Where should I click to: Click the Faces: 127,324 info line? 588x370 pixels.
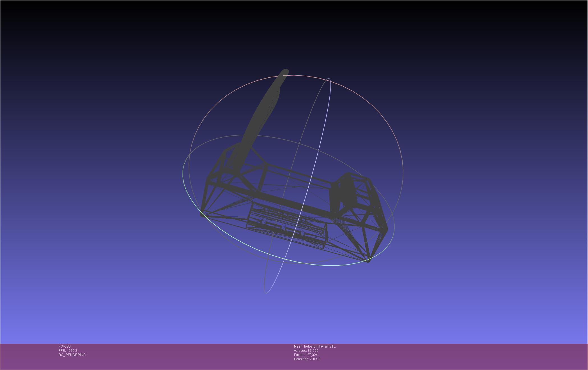click(306, 355)
